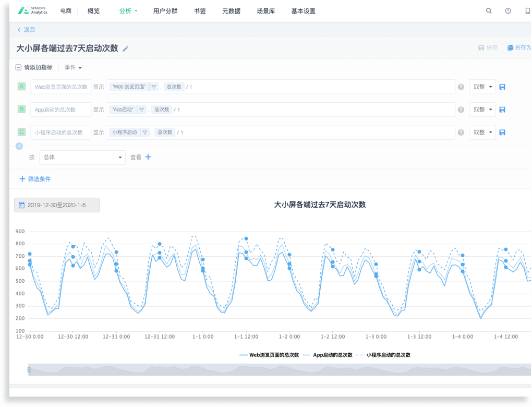Add new metric with round plus icon
Viewport: 532px width, 407px height.
(x=19, y=146)
